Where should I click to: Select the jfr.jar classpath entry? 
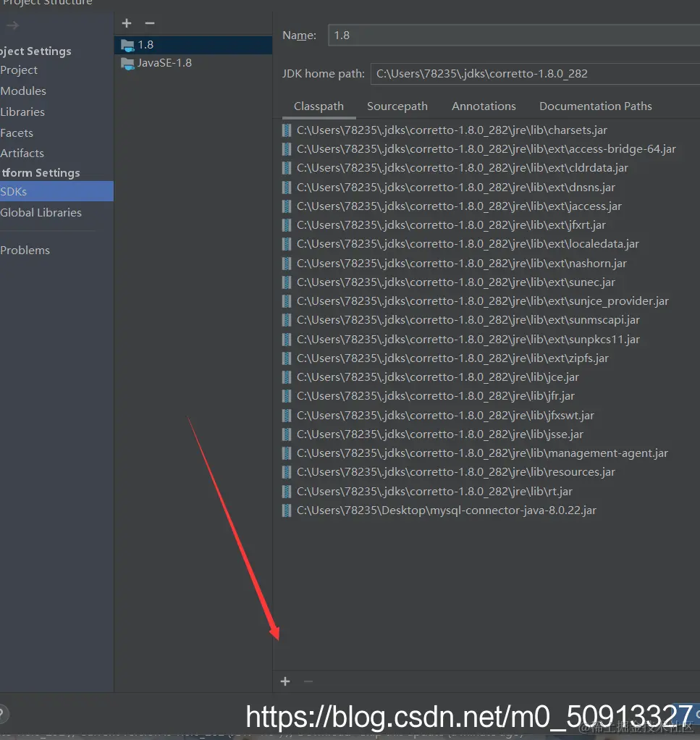(x=436, y=396)
